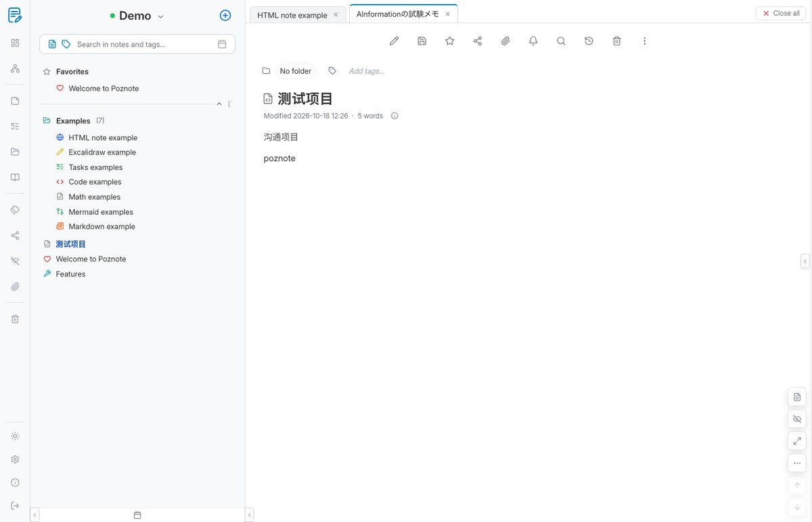Open the note toolbar more-options menu
This screenshot has height=522, width=812.
click(x=644, y=41)
